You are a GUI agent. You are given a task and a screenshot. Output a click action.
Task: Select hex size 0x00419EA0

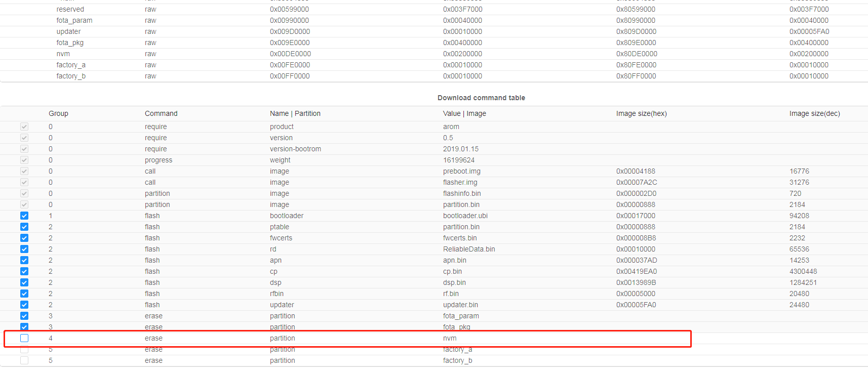pos(637,271)
